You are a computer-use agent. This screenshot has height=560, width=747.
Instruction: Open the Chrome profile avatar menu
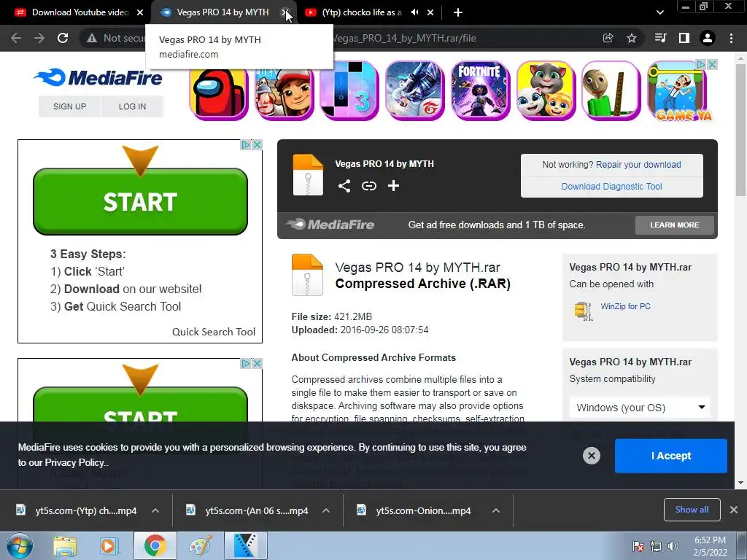tap(708, 38)
